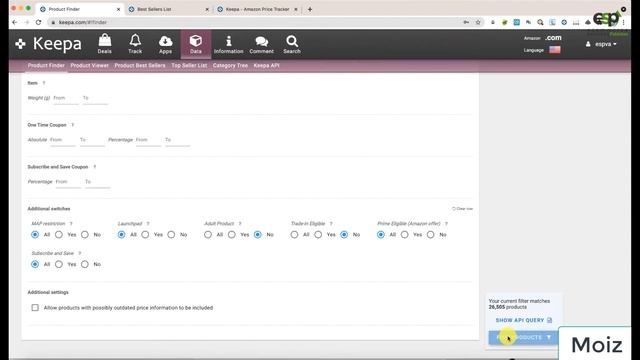
Task: Click the US flag language icon
Action: 555,50
